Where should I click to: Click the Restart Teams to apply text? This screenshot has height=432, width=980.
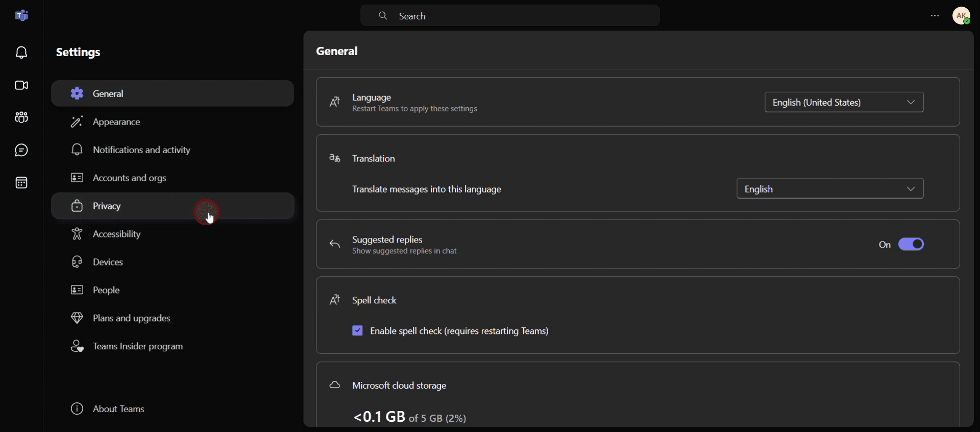[414, 109]
